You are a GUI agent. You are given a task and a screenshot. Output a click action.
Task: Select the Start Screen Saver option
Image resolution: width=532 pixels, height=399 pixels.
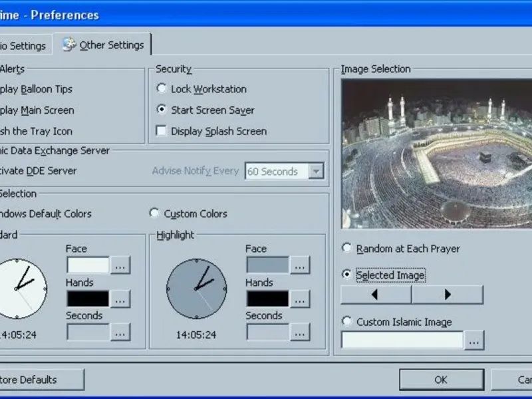[161, 109]
